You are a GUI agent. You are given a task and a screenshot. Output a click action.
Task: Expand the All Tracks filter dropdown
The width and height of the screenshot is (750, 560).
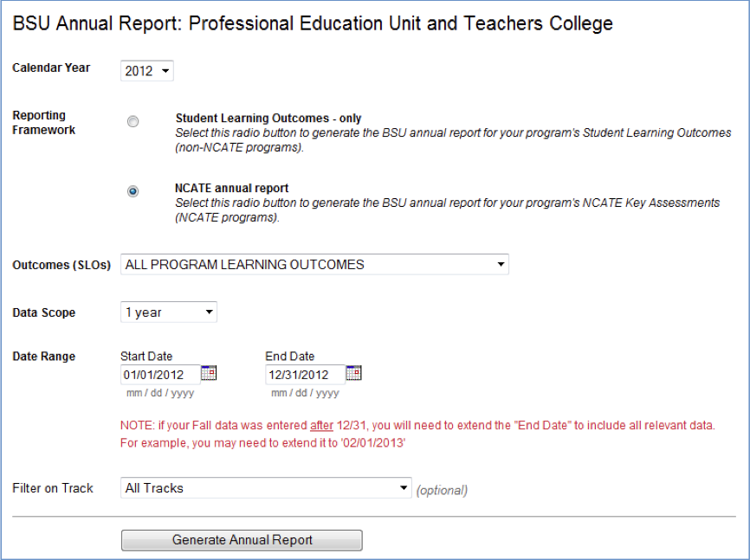pyautogui.click(x=266, y=488)
